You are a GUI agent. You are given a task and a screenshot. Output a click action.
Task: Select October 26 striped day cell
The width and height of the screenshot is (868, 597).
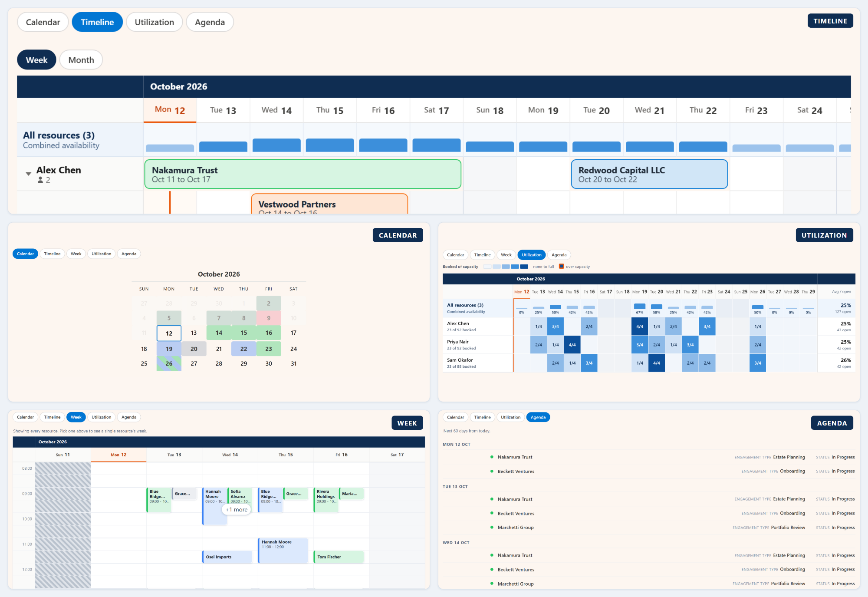click(169, 364)
